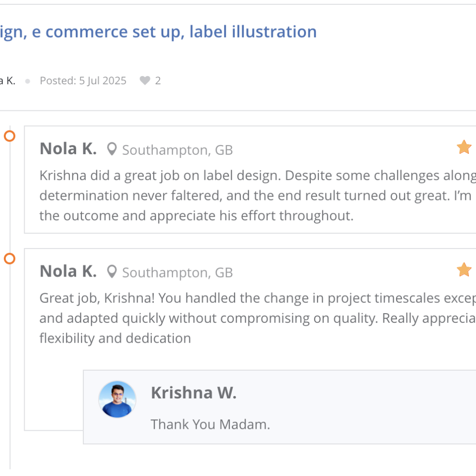Click the Nola K. name in second review
Screen dimensions: 476x476
pos(68,271)
